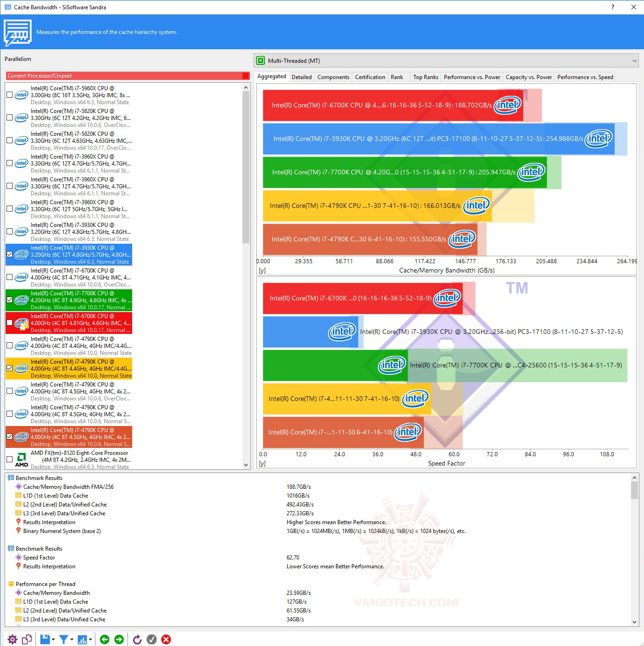Go forward with the green right arrow
644x646 pixels.
[119, 639]
